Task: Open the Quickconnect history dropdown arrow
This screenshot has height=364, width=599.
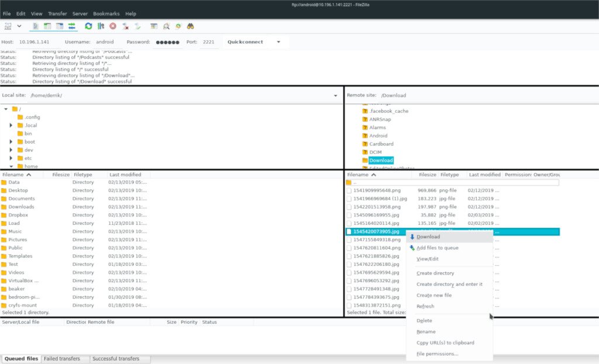Action: 278,42
